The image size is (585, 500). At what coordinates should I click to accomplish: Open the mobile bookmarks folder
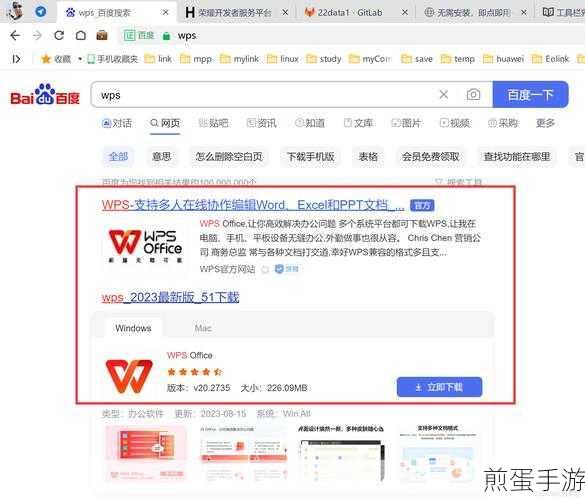[113, 59]
